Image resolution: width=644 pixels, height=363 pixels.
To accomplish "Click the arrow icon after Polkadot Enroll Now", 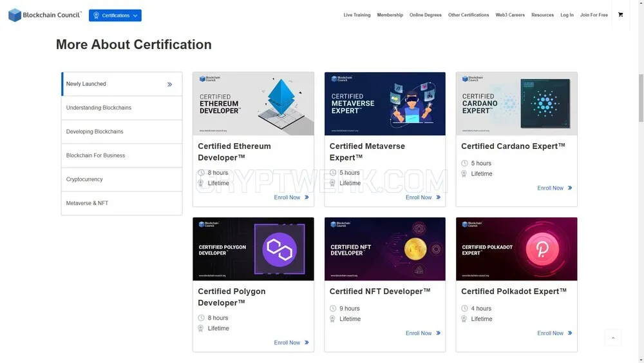I will [x=570, y=333].
